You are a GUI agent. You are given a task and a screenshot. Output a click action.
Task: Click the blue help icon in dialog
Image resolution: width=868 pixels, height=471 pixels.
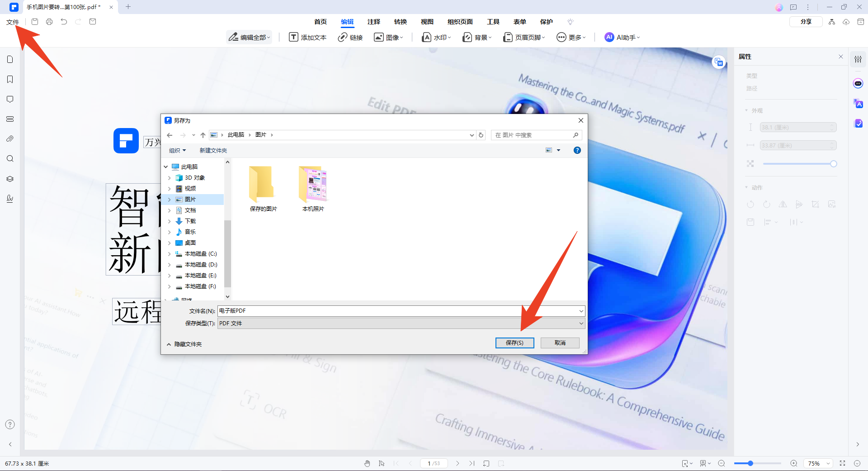pyautogui.click(x=577, y=150)
